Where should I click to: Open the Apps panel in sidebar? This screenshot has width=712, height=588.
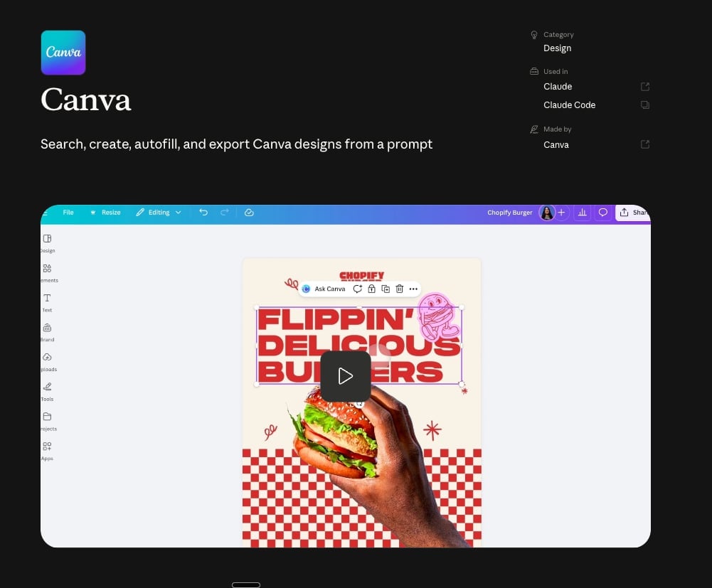coord(47,451)
